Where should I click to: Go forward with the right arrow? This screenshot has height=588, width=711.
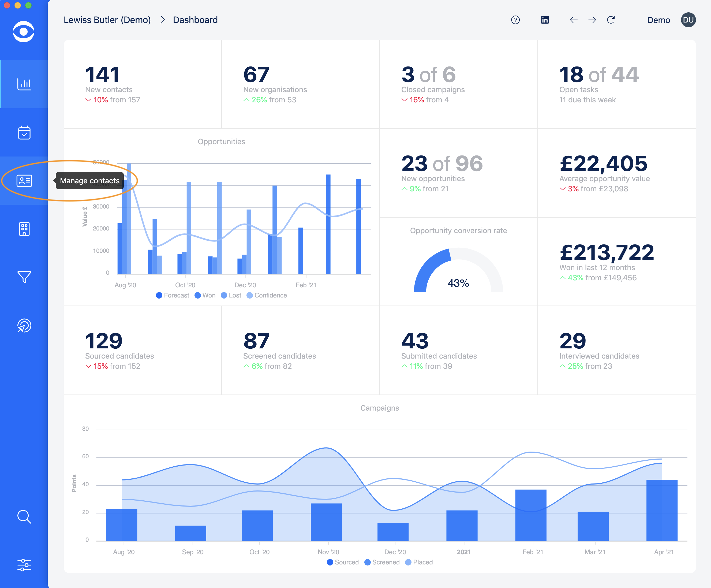(x=592, y=20)
